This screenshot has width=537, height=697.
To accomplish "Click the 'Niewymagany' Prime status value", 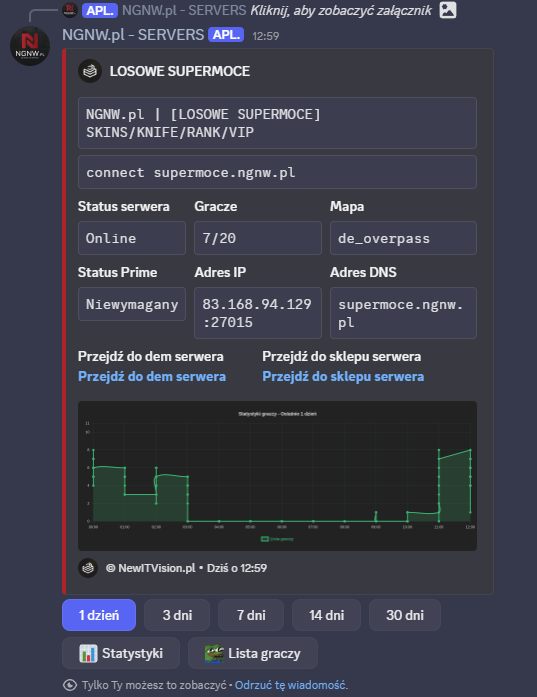I will [x=132, y=304].
